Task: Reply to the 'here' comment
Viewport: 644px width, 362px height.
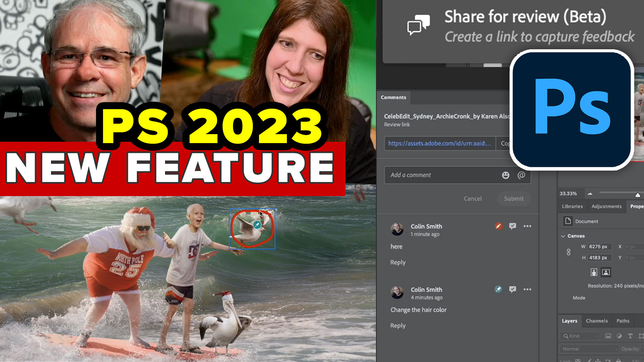Action: 398,262
